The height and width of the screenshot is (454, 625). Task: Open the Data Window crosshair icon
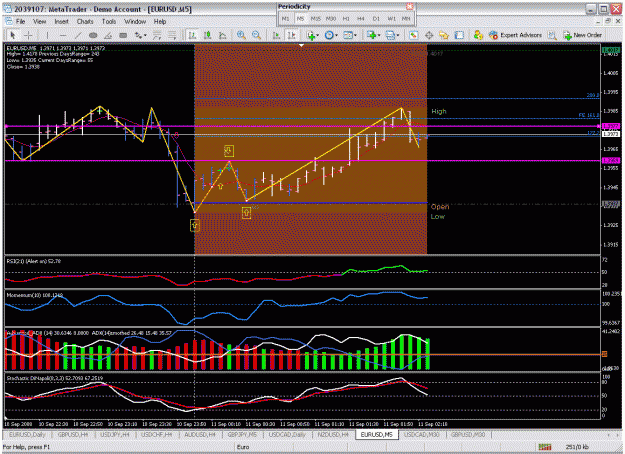point(429,35)
